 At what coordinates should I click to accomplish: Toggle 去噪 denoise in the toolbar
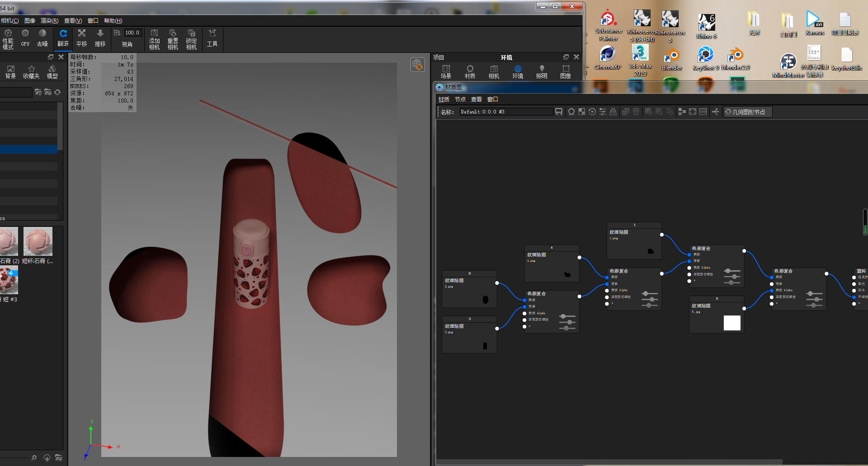(42, 38)
